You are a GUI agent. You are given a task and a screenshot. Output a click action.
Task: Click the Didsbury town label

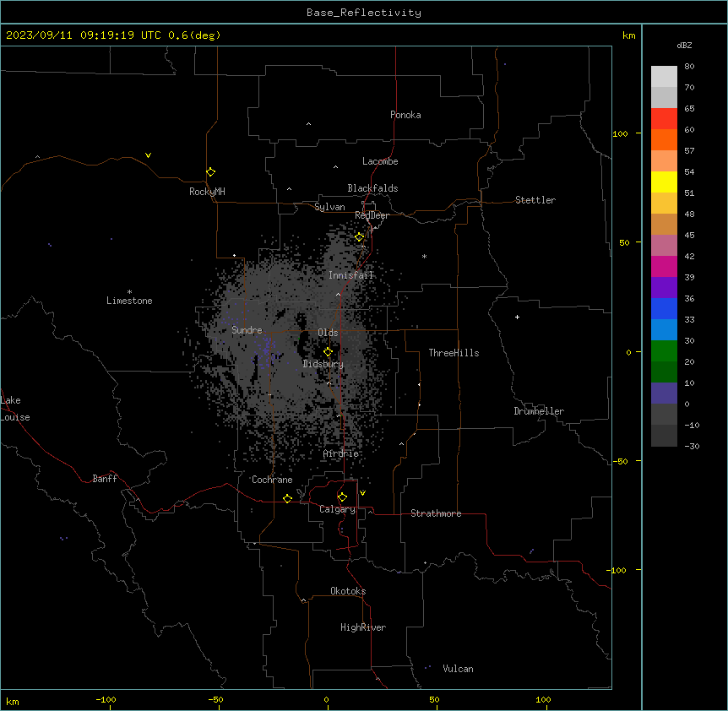tap(323, 364)
